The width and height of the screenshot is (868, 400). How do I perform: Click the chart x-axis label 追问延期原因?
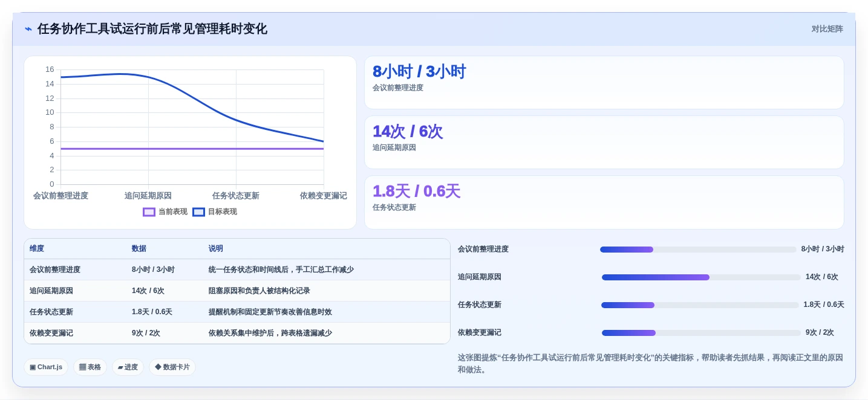(148, 196)
